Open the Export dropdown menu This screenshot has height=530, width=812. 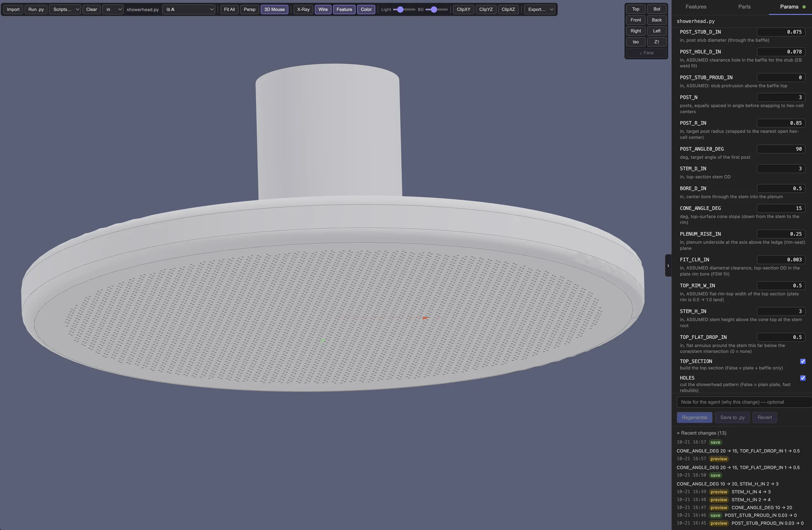click(540, 10)
